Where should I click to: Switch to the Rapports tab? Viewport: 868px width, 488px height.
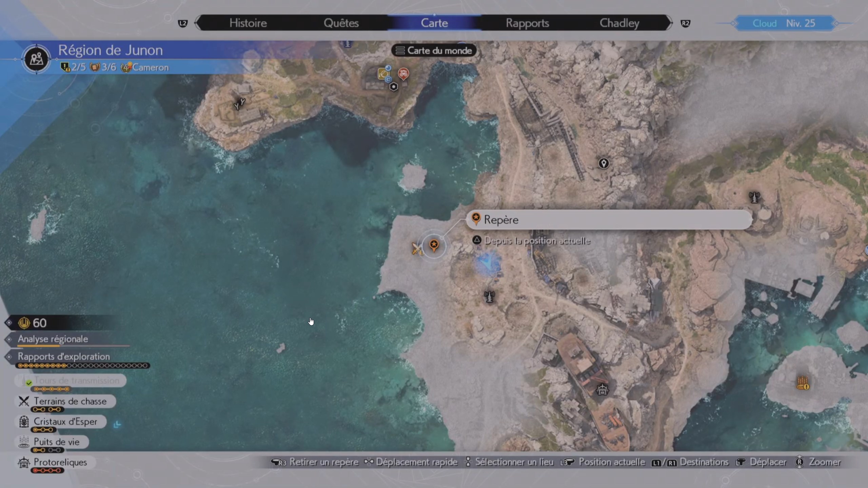pyautogui.click(x=528, y=23)
